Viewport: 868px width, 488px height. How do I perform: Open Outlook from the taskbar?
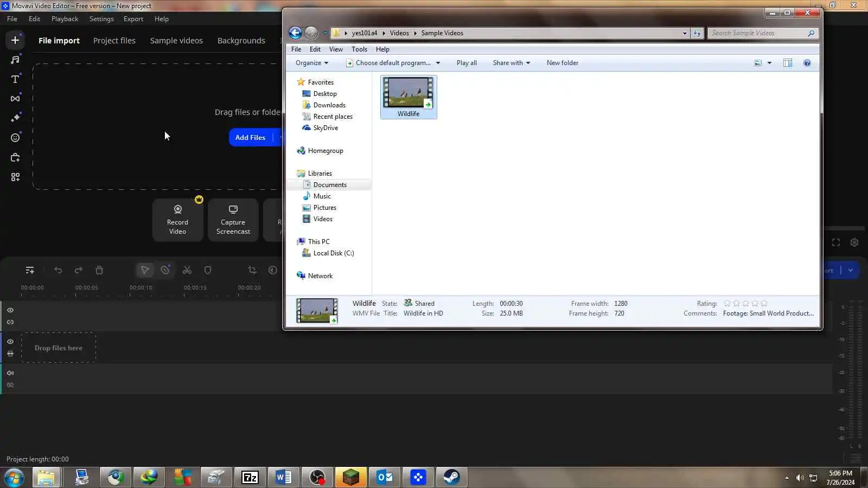point(384,477)
